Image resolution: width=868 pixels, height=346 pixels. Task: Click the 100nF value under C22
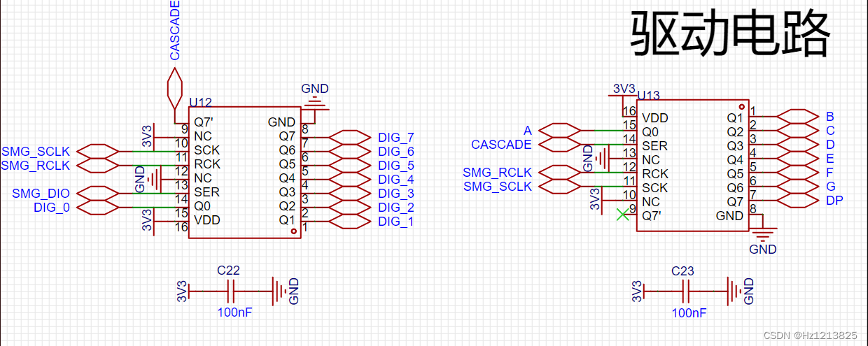(234, 312)
